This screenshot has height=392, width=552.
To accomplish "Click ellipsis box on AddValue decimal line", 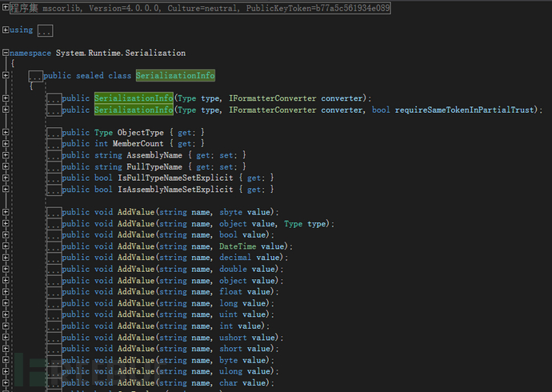I will (x=54, y=258).
